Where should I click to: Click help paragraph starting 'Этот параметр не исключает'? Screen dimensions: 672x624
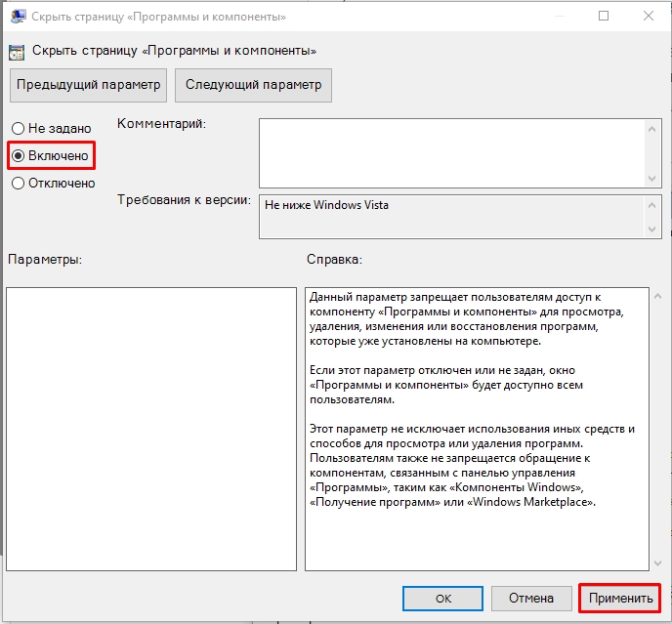pyautogui.click(x=472, y=466)
